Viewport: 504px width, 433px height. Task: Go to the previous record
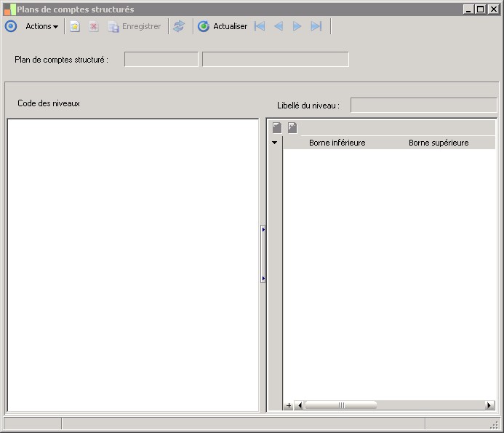tap(279, 26)
